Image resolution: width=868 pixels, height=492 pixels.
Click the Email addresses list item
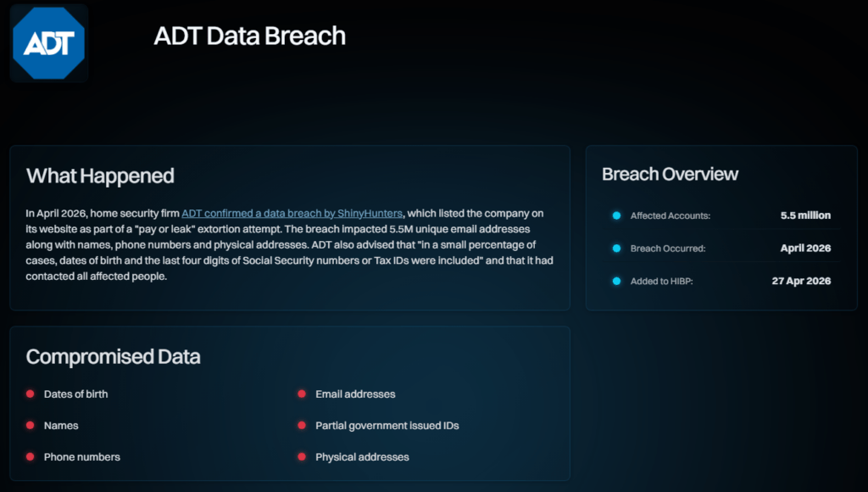click(355, 394)
